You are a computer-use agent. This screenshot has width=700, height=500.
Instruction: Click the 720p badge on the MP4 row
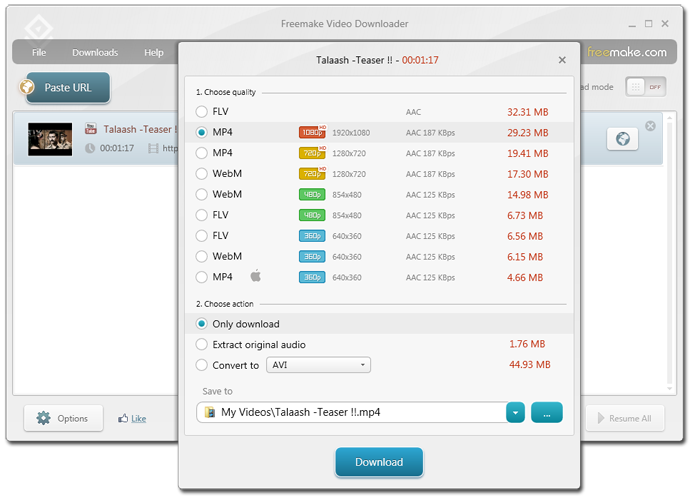312,153
